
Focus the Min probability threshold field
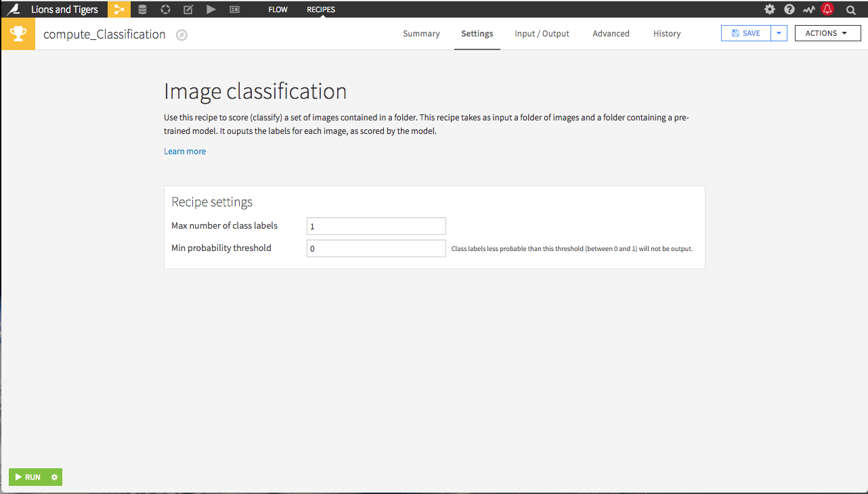click(376, 248)
